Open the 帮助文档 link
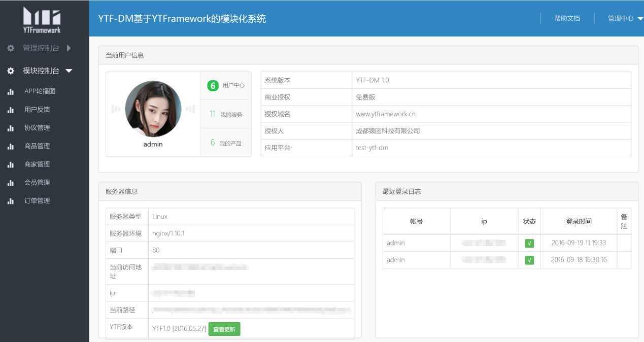Screen dimensions: 644x342 567,18
